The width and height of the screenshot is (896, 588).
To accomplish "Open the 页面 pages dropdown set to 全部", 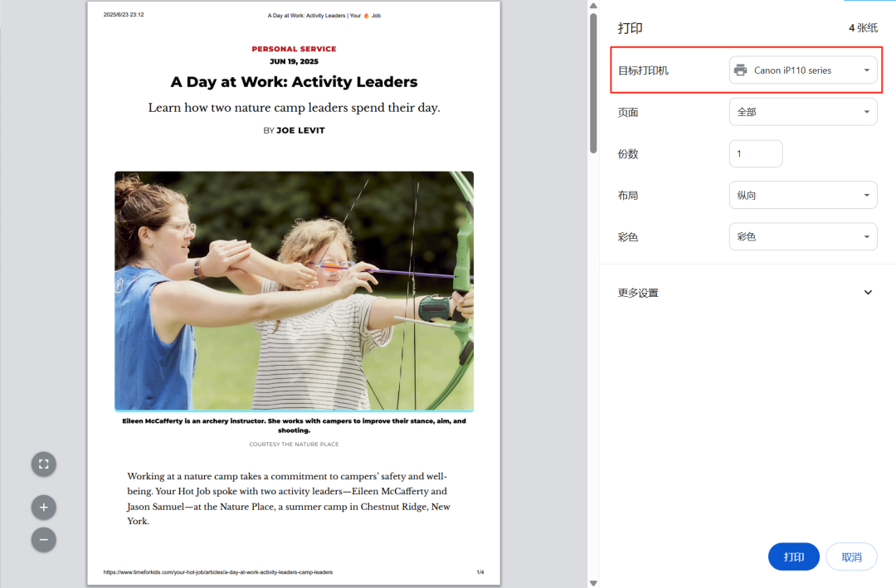I will click(x=803, y=112).
